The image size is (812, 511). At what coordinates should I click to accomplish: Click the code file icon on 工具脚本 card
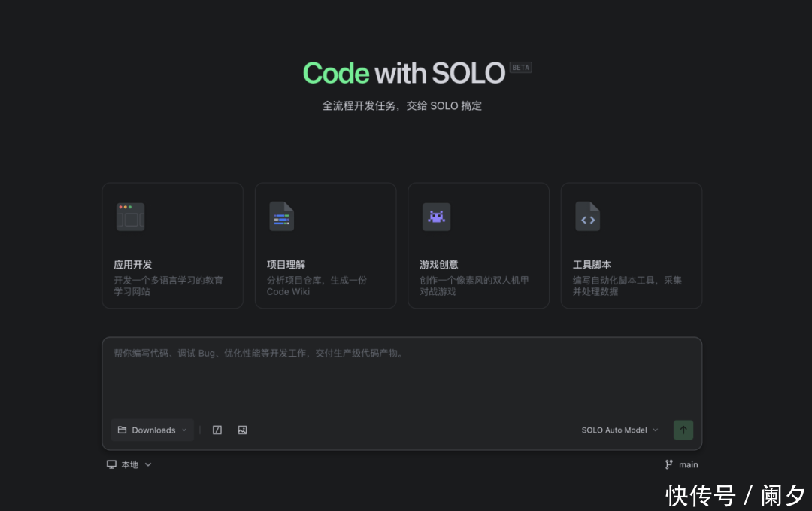588,217
